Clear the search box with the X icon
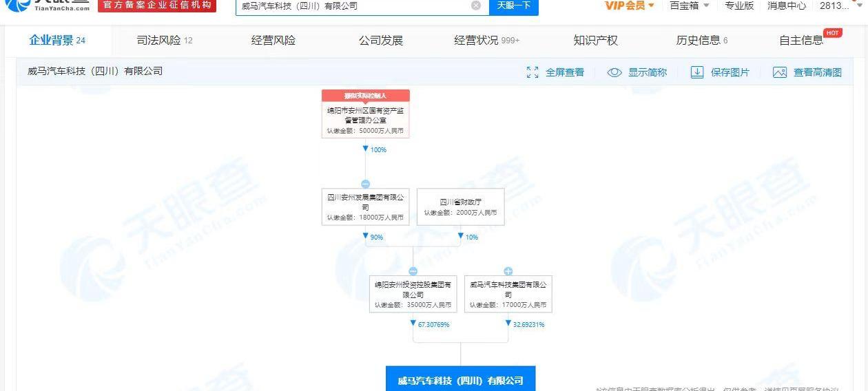This screenshot has width=868, height=391. click(476, 6)
